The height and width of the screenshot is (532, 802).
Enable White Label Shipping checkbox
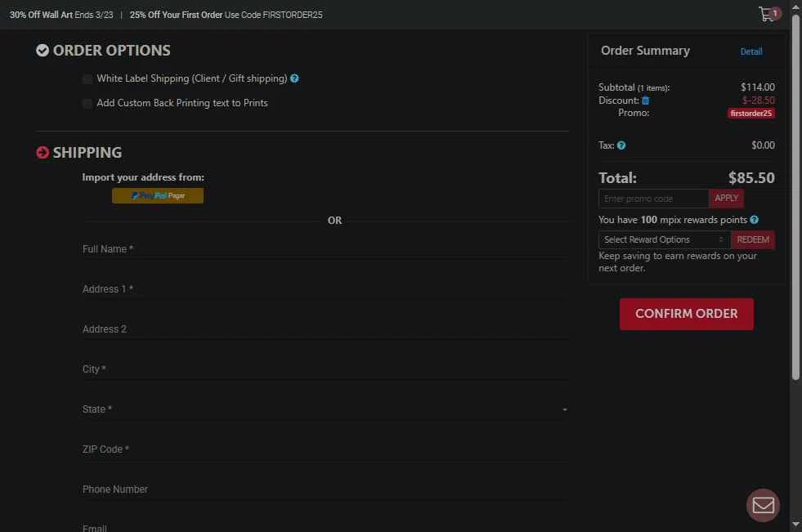(x=87, y=79)
